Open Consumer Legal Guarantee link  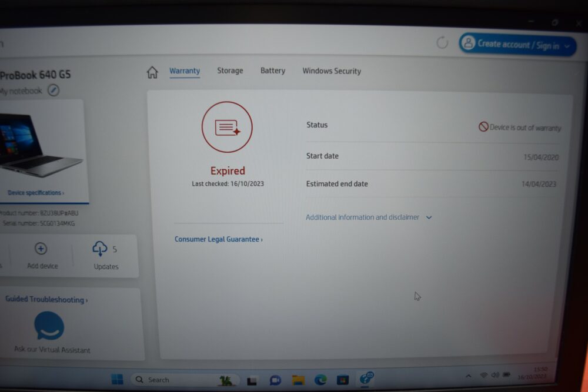(x=219, y=239)
